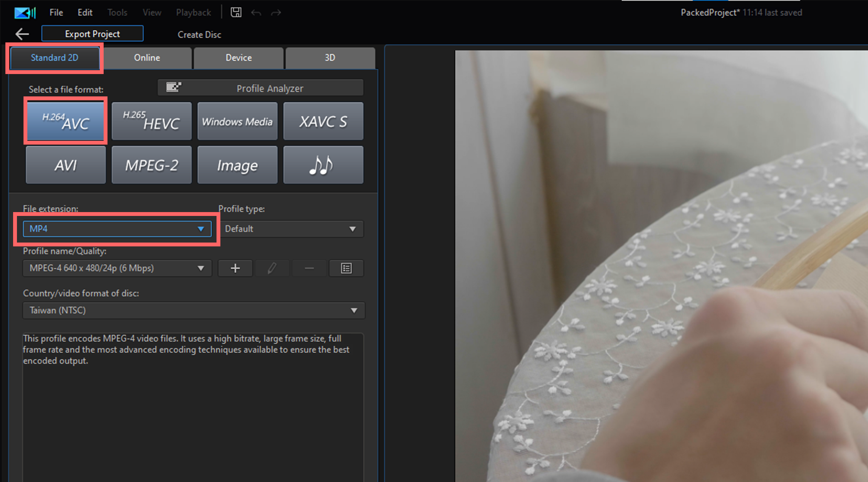
Task: Select the H.264 AVC file format
Action: click(65, 121)
